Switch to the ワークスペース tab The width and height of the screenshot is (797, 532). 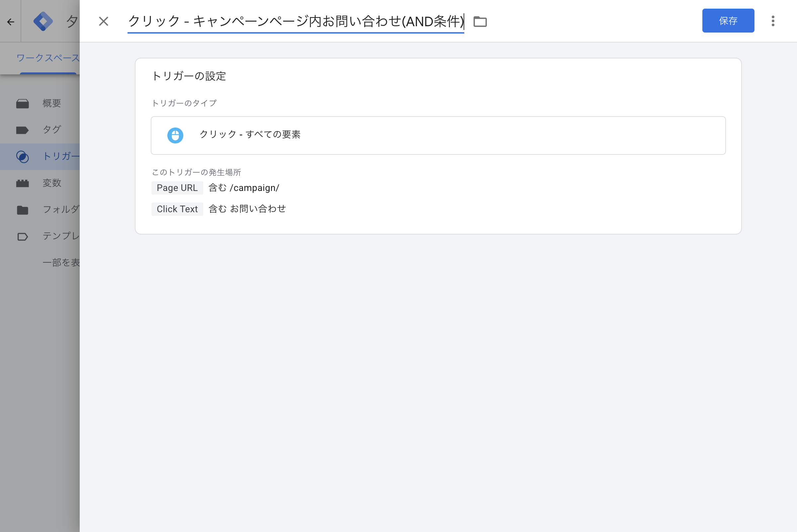[x=48, y=58]
